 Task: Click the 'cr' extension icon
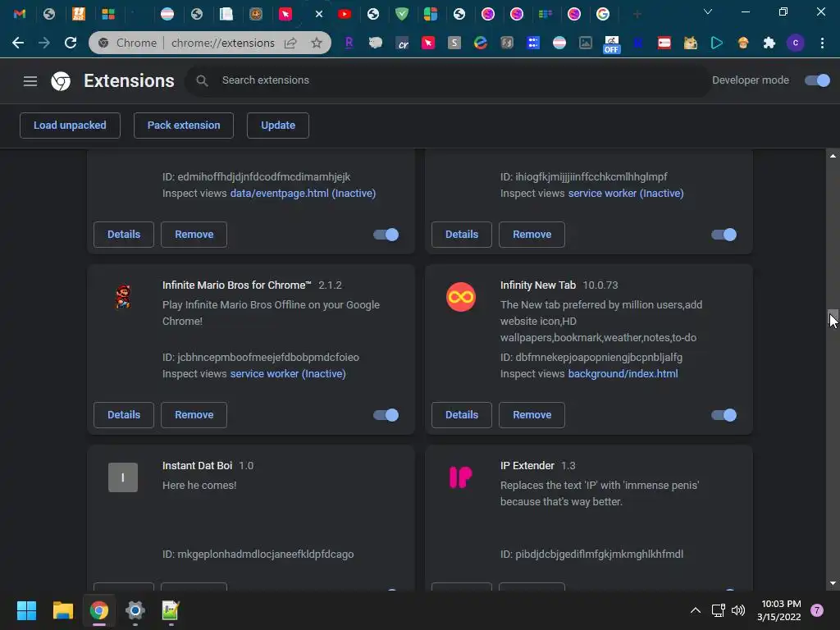tap(402, 43)
